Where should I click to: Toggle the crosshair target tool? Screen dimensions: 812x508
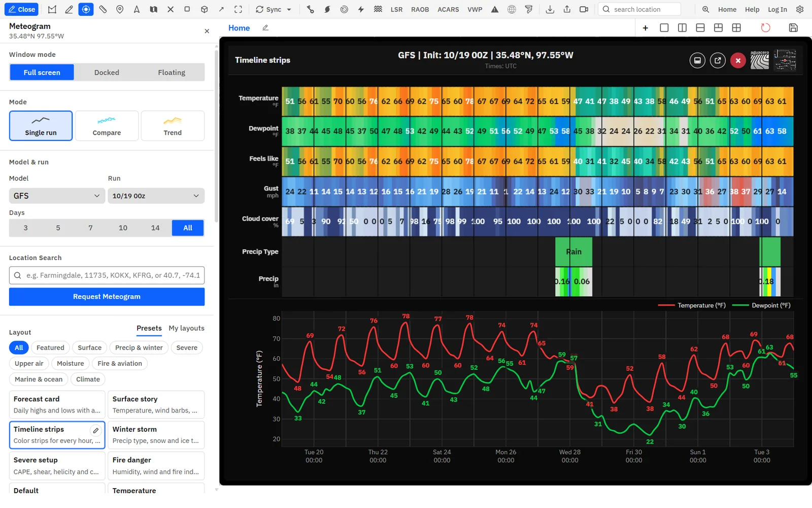pos(86,9)
